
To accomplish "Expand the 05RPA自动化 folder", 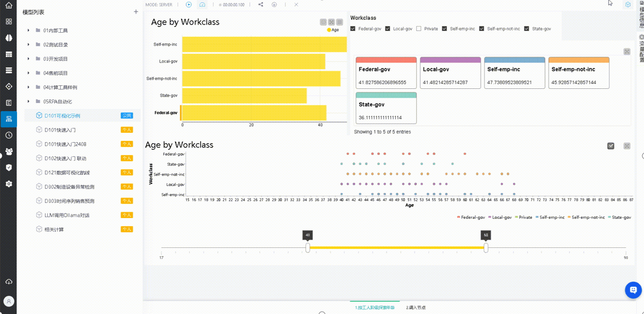I will click(x=29, y=102).
